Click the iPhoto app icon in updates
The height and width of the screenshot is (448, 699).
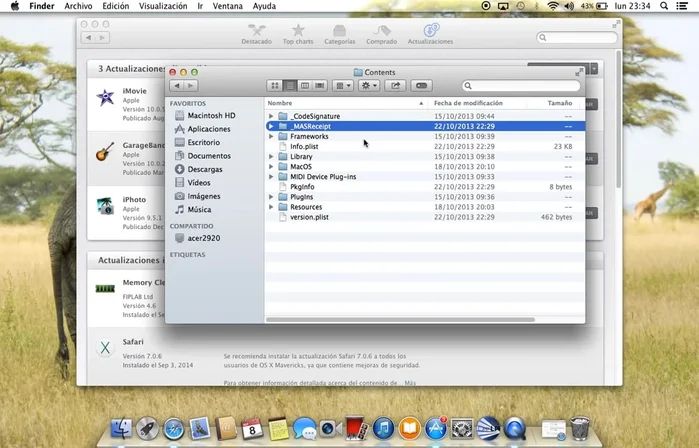coord(105,206)
